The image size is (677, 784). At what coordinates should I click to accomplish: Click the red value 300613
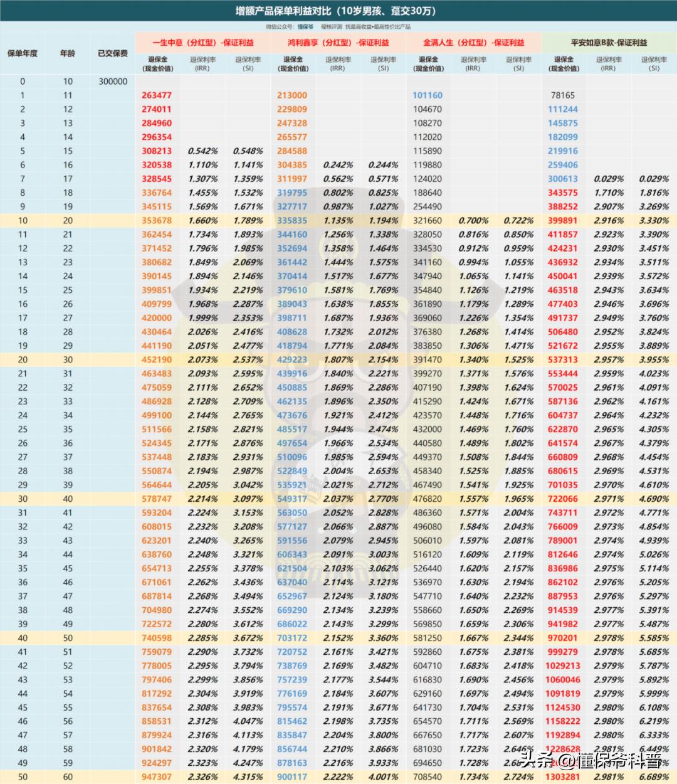point(563,179)
